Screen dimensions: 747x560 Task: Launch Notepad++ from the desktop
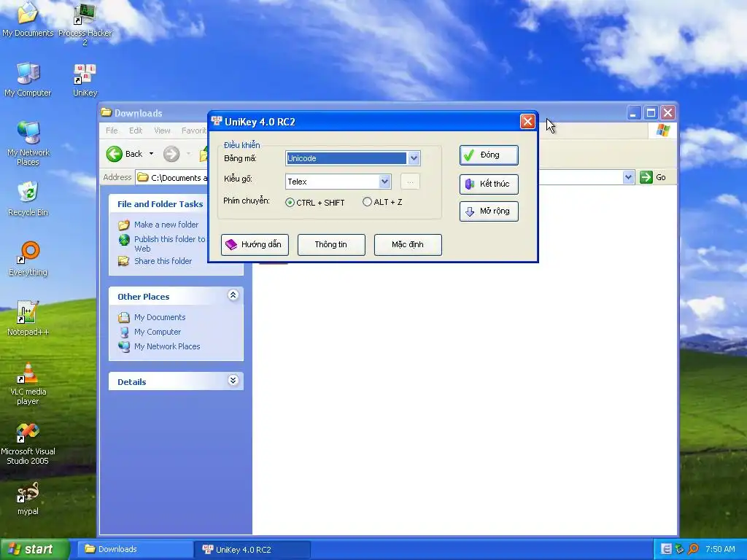coord(28,312)
